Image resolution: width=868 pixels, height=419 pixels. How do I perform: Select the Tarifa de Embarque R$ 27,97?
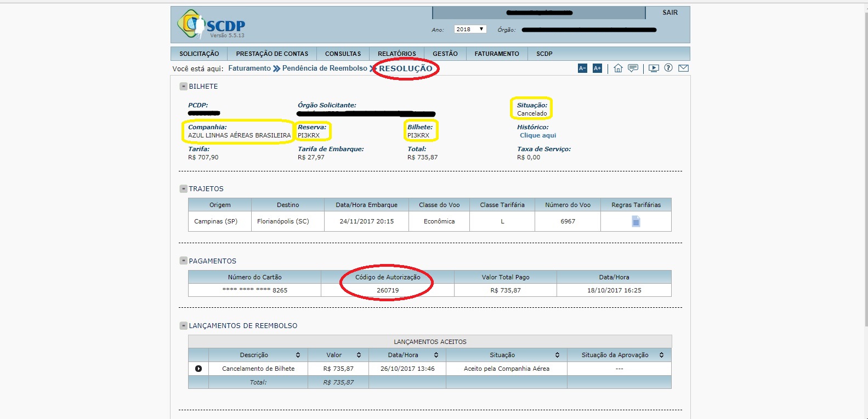(311, 157)
